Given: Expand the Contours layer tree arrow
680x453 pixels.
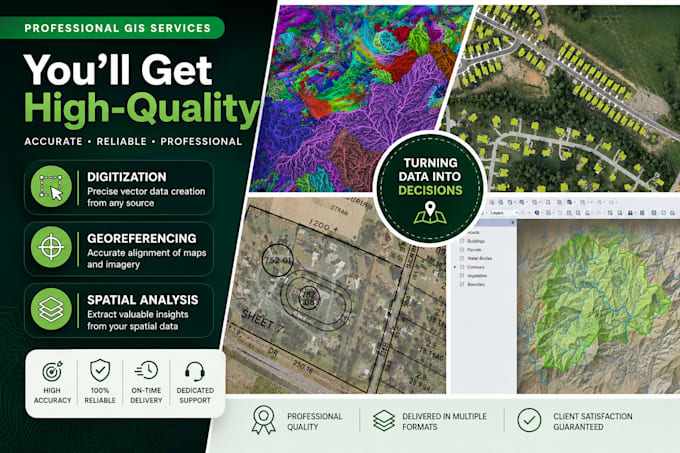Looking at the screenshot, I should (454, 267).
